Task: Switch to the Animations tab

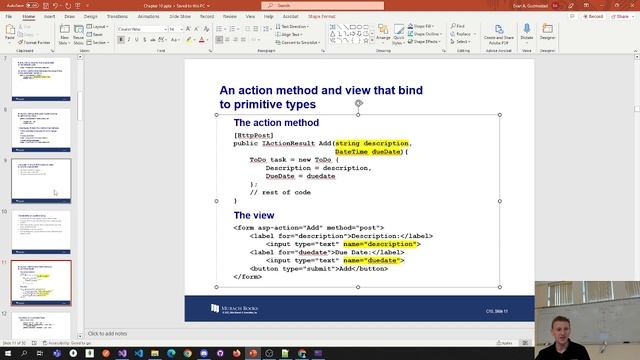Action: [x=148, y=16]
